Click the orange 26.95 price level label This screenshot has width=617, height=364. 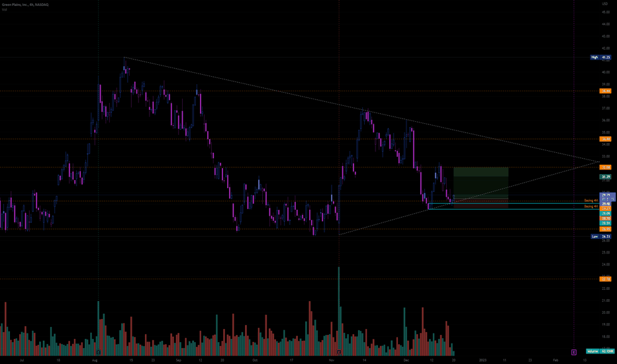click(x=605, y=229)
